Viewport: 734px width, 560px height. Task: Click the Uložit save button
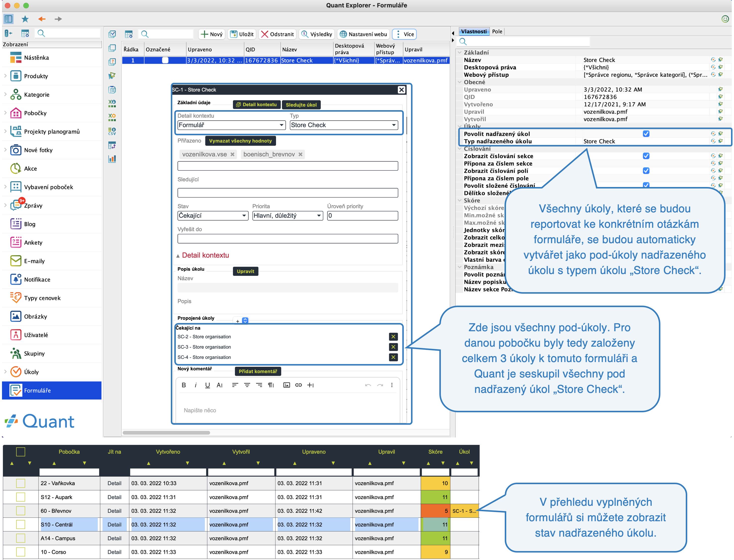(x=242, y=34)
